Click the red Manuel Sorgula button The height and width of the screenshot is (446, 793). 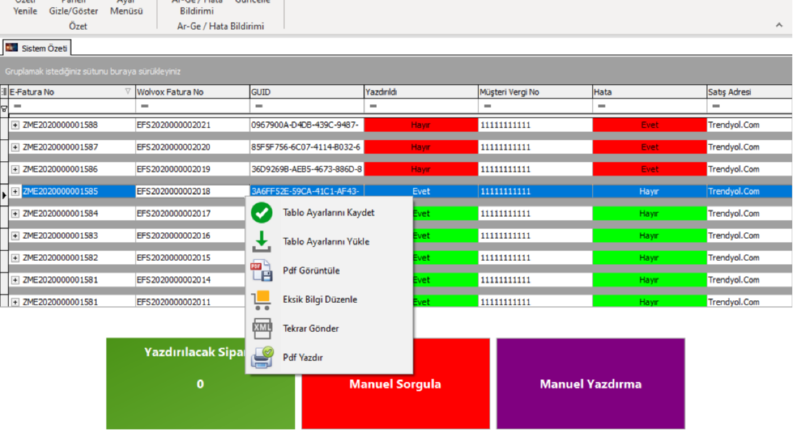395,384
